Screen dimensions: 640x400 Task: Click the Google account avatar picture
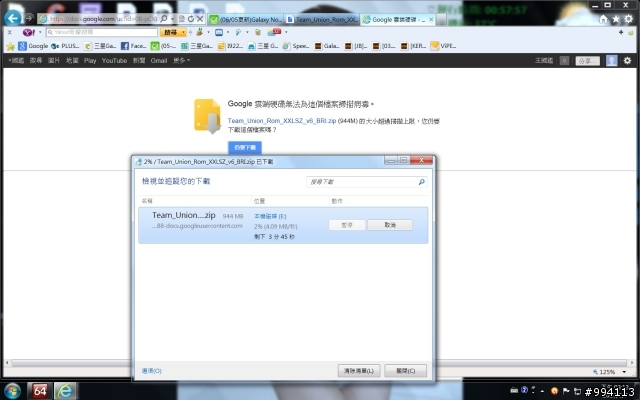click(x=611, y=60)
